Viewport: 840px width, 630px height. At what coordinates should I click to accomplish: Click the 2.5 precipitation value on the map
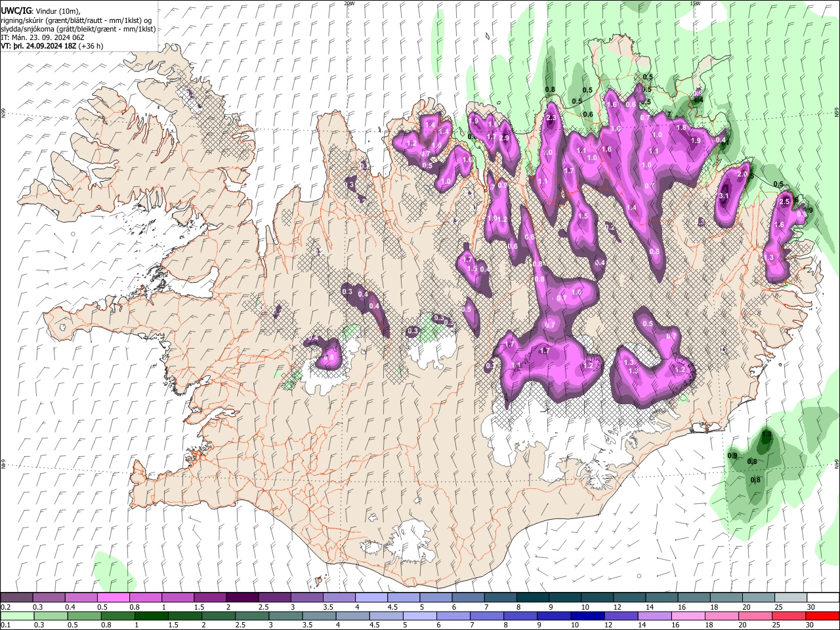click(x=784, y=202)
